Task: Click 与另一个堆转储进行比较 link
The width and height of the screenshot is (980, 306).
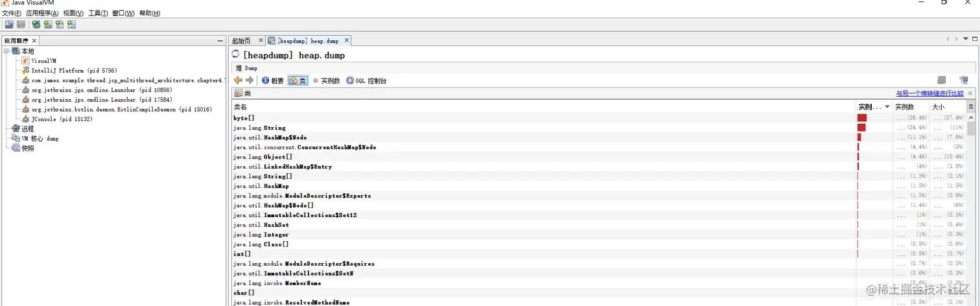Action: 929,93
